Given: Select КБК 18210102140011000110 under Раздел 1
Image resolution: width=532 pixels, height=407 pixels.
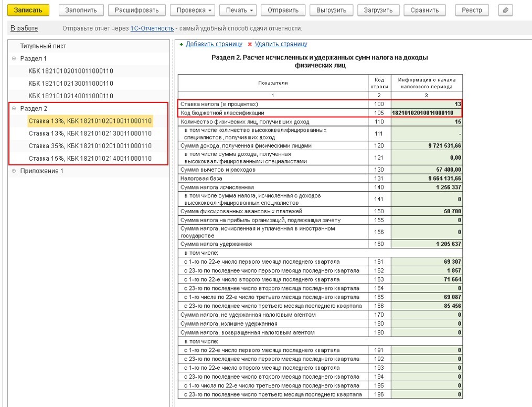Looking at the screenshot, I should [71, 96].
